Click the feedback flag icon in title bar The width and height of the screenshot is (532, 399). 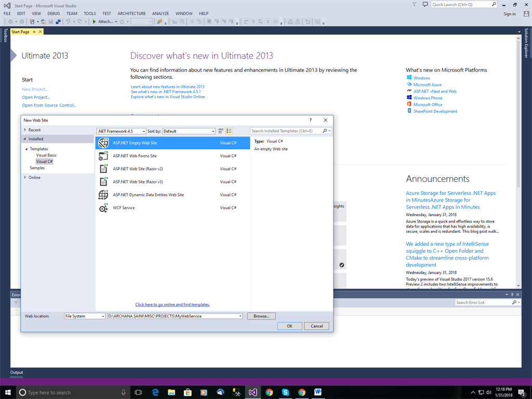[414, 4]
